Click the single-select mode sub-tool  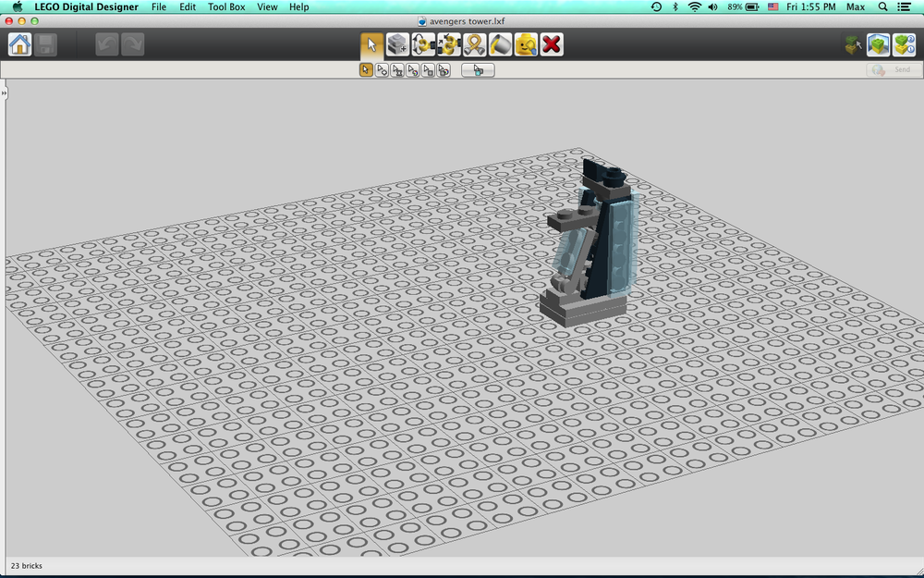point(366,70)
